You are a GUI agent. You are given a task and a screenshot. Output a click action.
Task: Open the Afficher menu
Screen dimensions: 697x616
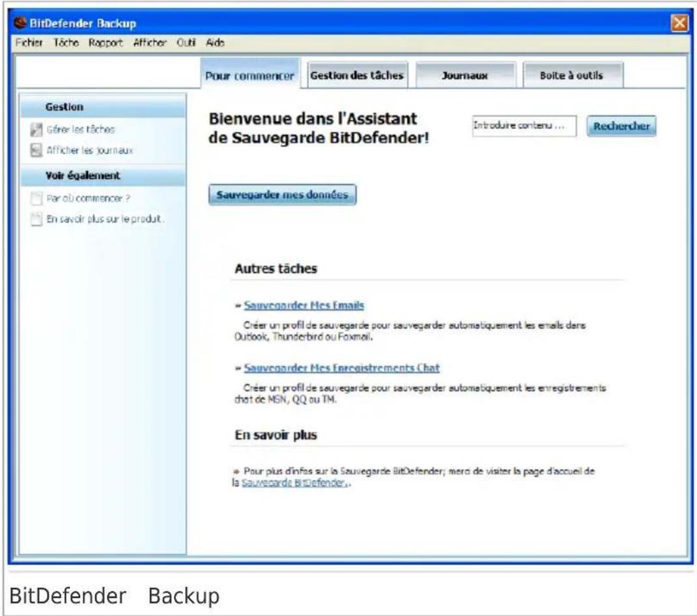(150, 43)
